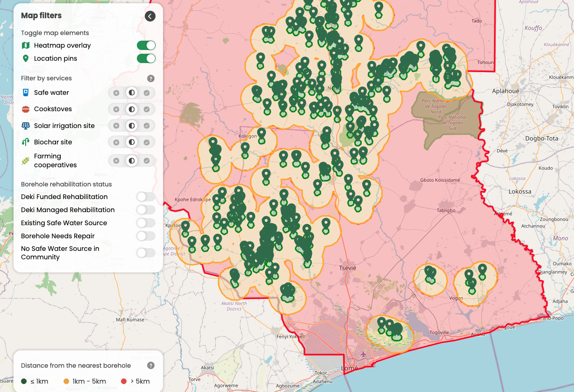Click the green ≤ 1km legend dot
Image resolution: width=574 pixels, height=392 pixels.
[24, 381]
